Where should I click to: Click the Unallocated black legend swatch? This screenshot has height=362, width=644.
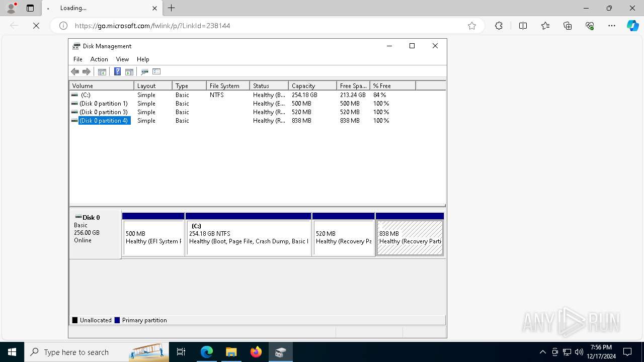[75, 320]
